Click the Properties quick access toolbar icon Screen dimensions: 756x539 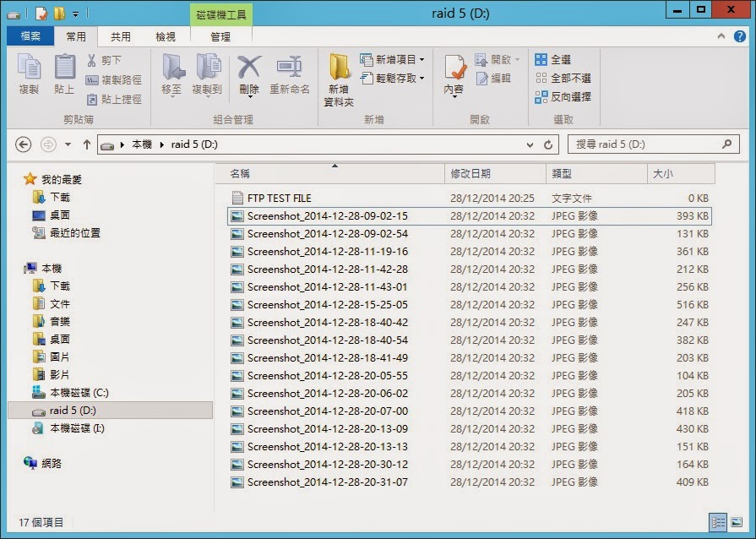[x=42, y=14]
